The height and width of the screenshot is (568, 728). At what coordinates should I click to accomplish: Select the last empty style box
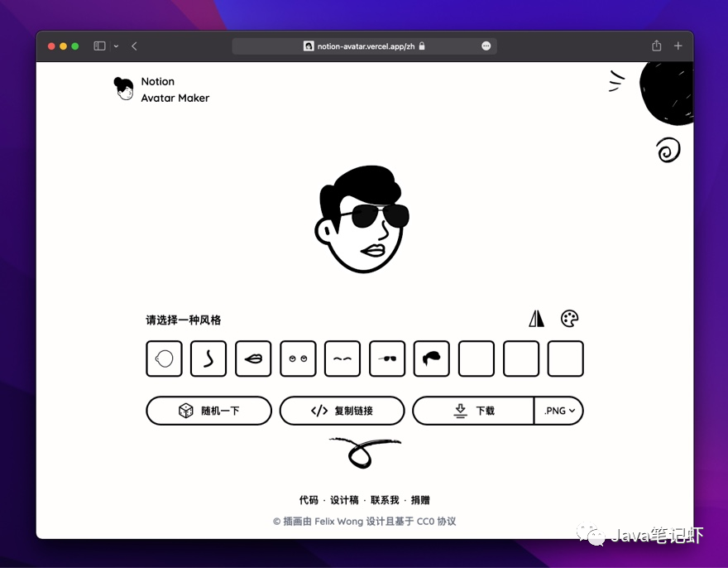[566, 359]
